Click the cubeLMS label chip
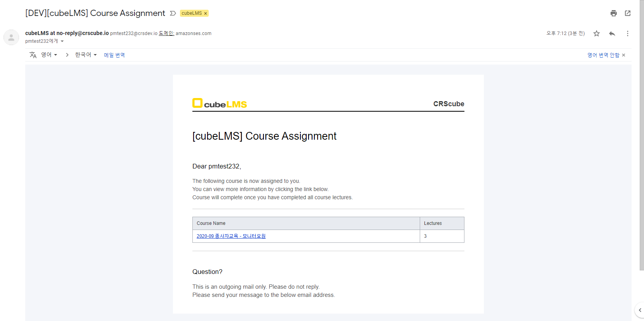 (192, 13)
